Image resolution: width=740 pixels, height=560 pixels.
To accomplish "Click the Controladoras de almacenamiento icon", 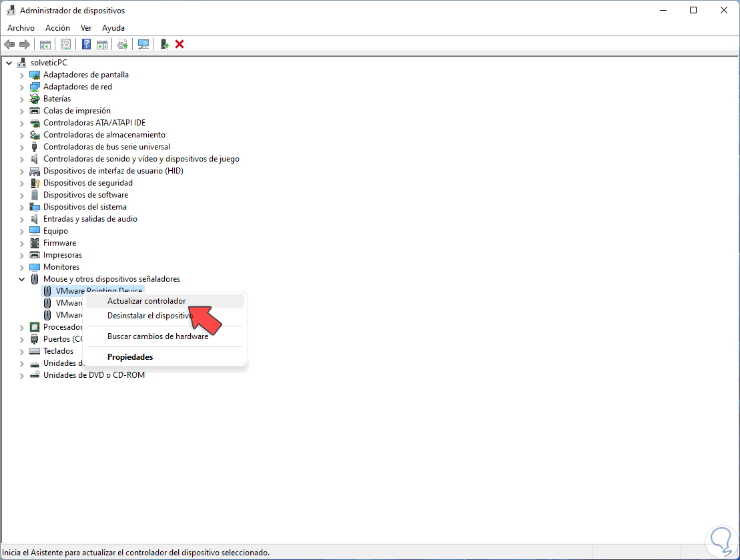I will (x=35, y=135).
